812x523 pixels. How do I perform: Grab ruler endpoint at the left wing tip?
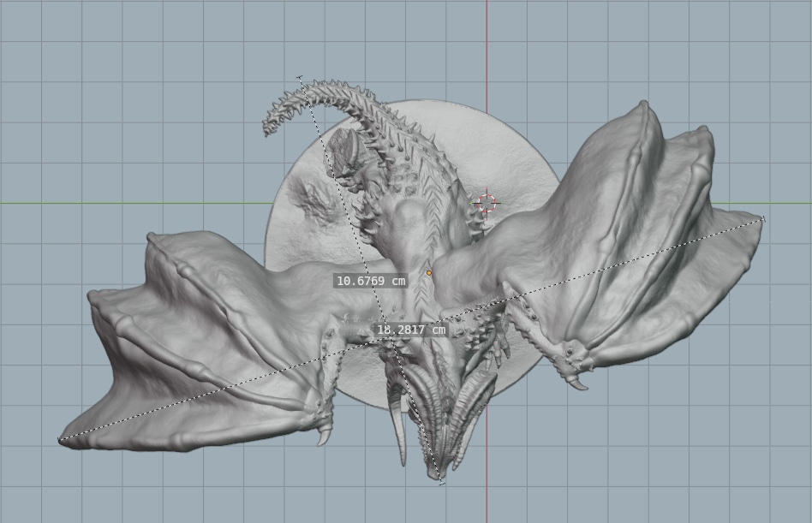click(x=59, y=440)
